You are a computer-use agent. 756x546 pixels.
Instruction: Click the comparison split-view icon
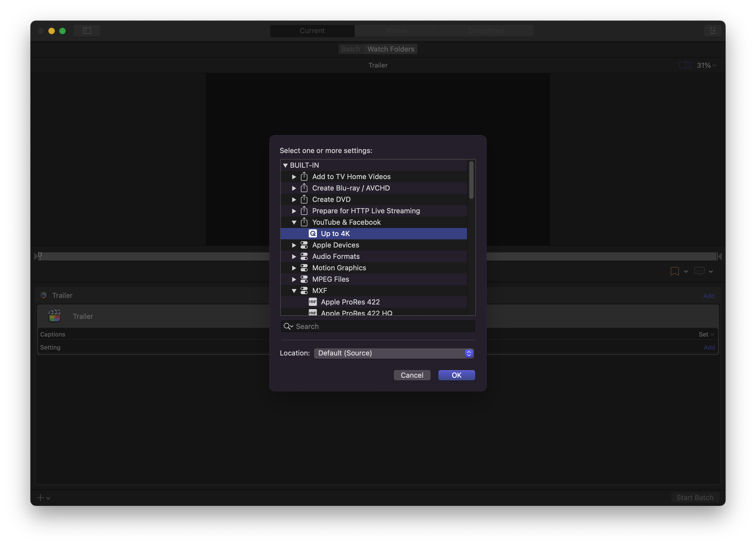[x=685, y=65]
